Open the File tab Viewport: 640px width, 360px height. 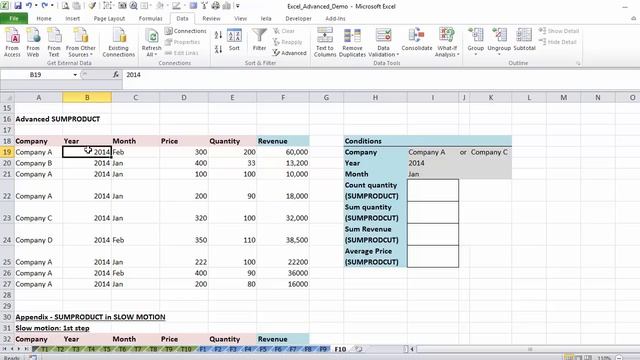coord(14,18)
